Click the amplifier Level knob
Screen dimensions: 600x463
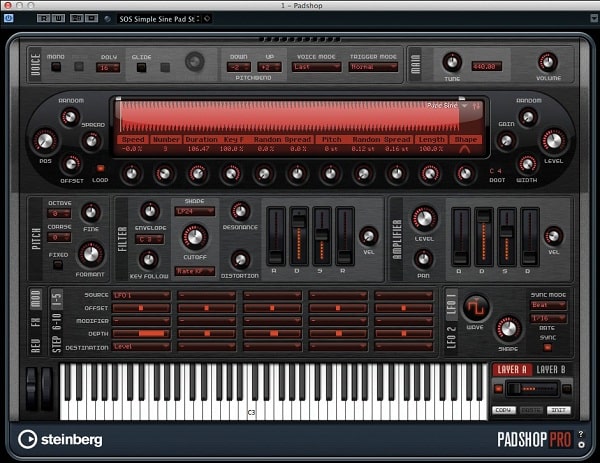424,218
